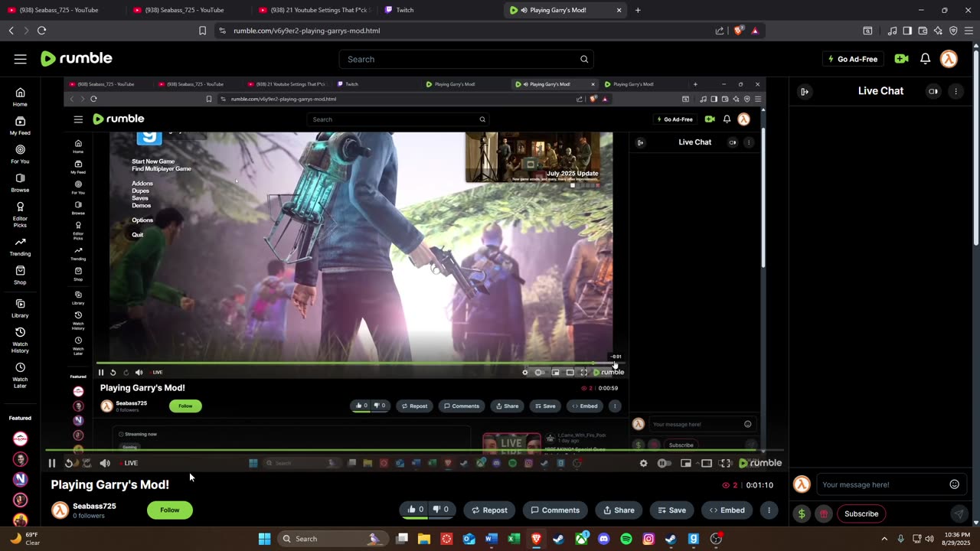Screen dimensions: 980x551
Task: Open the Live Chat options menu
Action: point(955,91)
